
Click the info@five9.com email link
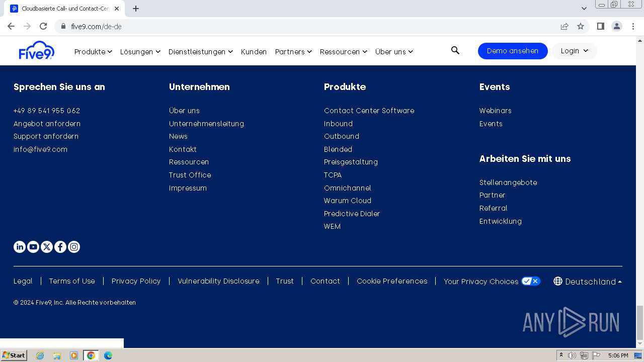pyautogui.click(x=40, y=149)
